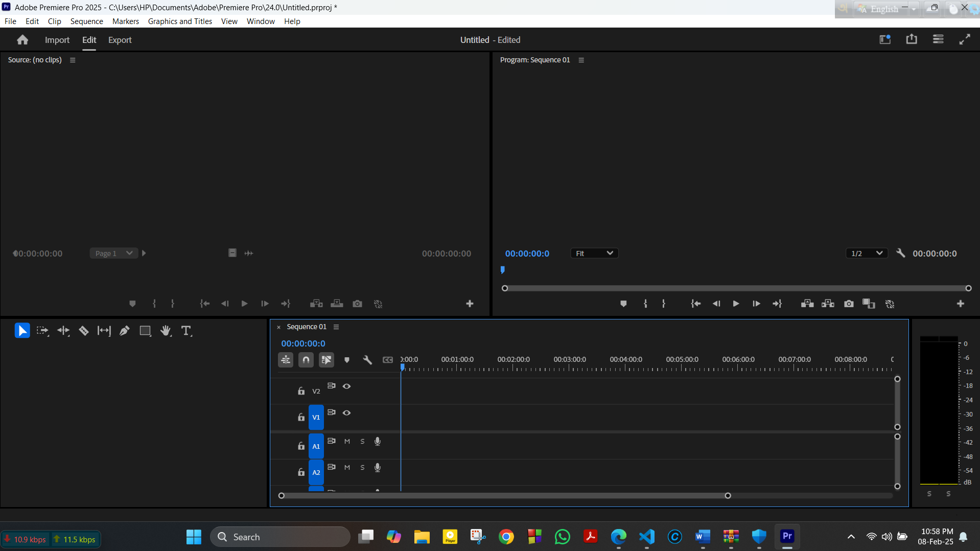Mark Out point in Program monitor
Image resolution: width=980 pixels, height=551 pixels.
[664, 304]
